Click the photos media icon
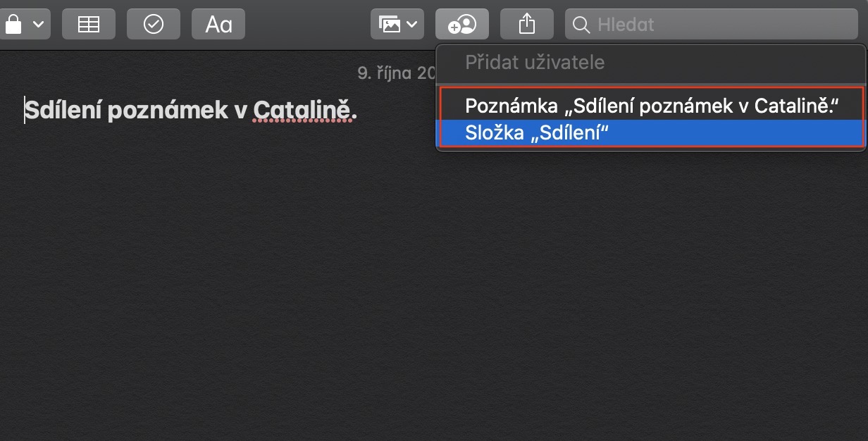This screenshot has height=441, width=868. click(390, 24)
